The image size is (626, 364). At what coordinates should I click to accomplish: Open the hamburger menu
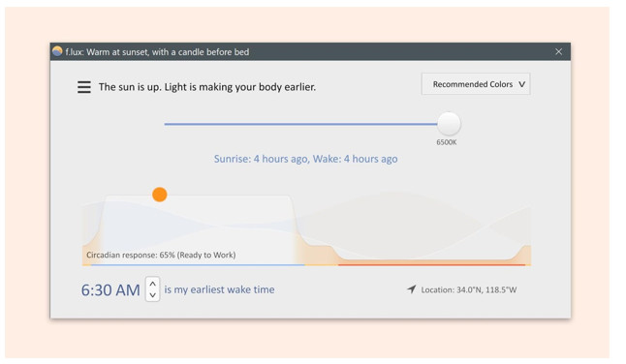click(84, 87)
